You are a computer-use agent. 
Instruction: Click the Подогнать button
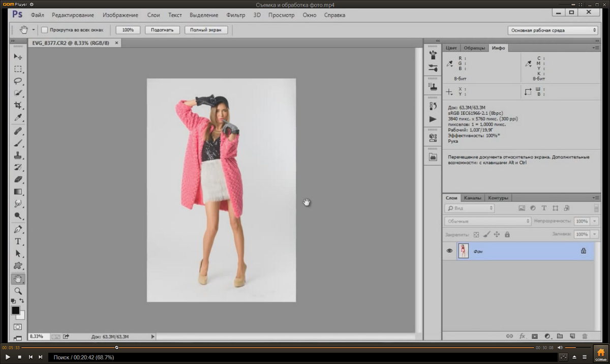pyautogui.click(x=162, y=30)
